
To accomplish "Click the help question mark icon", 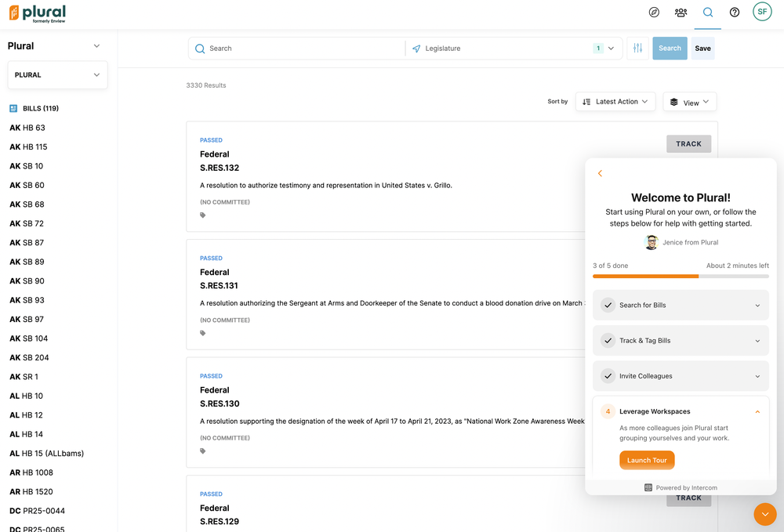I will 735,13.
